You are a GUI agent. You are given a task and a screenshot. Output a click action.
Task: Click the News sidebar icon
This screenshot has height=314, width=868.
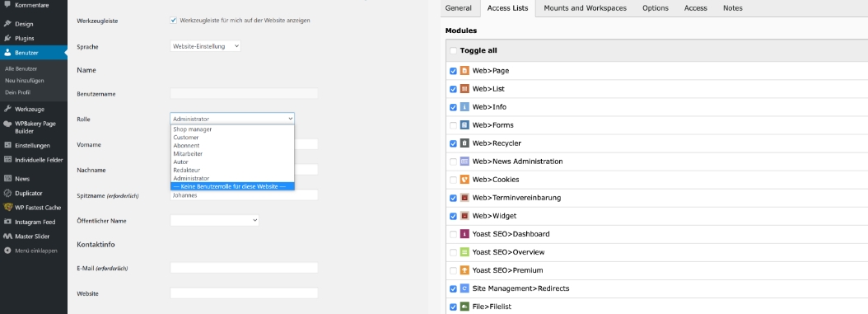pyautogui.click(x=7, y=179)
